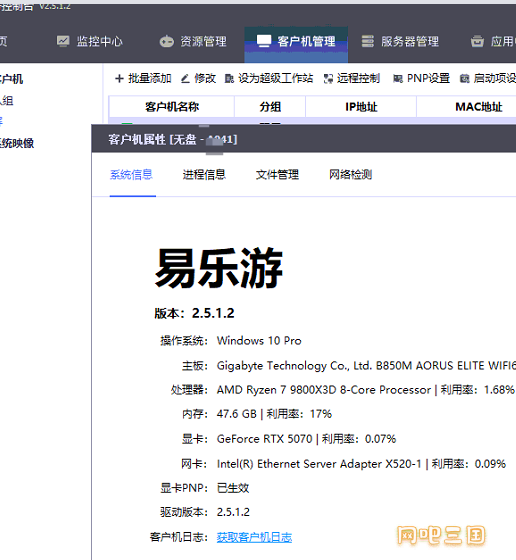Viewport: 516px width, 560px height.
Task: Click the GeForce RTX 5070 text
Action: click(x=265, y=439)
